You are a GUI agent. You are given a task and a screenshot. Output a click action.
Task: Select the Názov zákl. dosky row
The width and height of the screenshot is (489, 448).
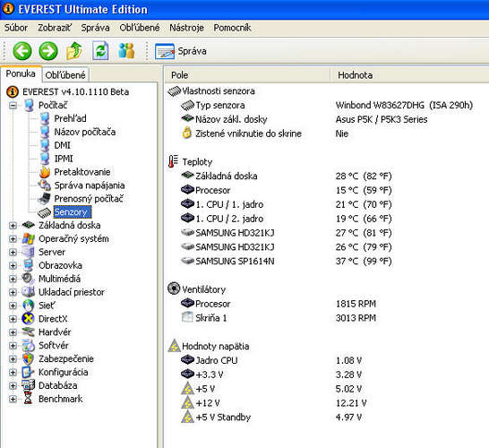coord(305,119)
